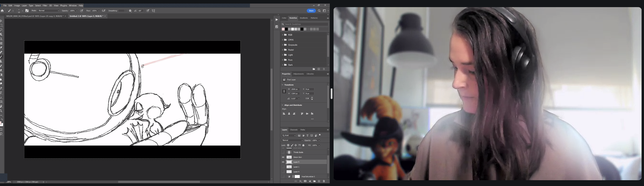The height and width of the screenshot is (186, 644).
Task: Expand the Pastel swatches folder
Action: point(282,50)
